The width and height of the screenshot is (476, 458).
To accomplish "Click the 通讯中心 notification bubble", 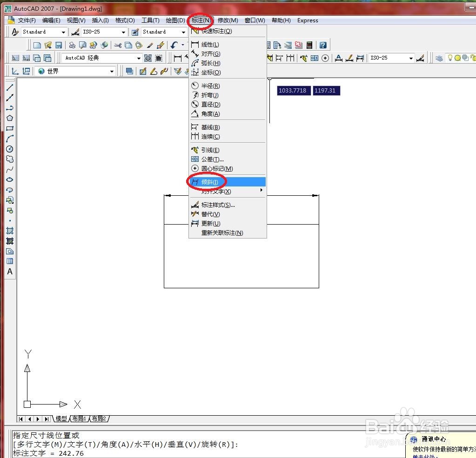I will 441,445.
